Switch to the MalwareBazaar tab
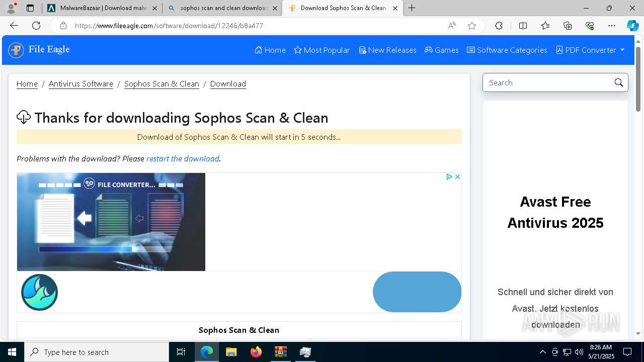The image size is (644, 362). tap(102, 8)
